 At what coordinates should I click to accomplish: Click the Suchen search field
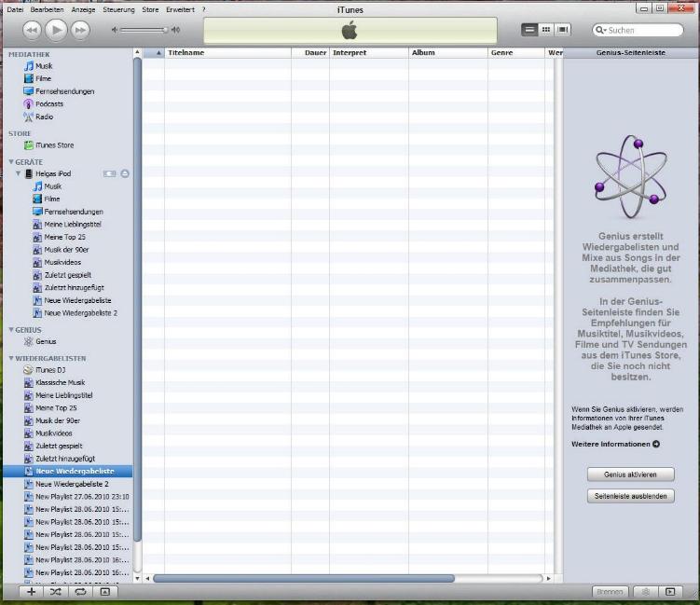pos(638,30)
